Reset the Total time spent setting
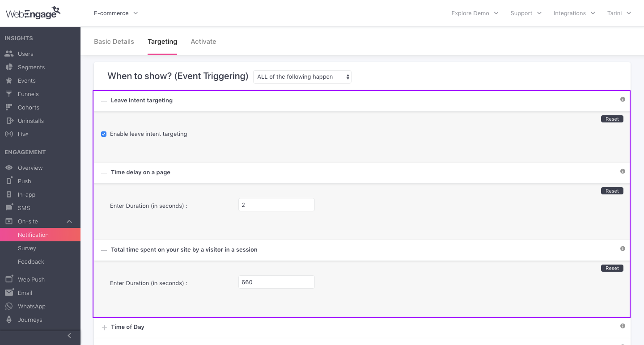Image resolution: width=644 pixels, height=345 pixels. click(612, 268)
